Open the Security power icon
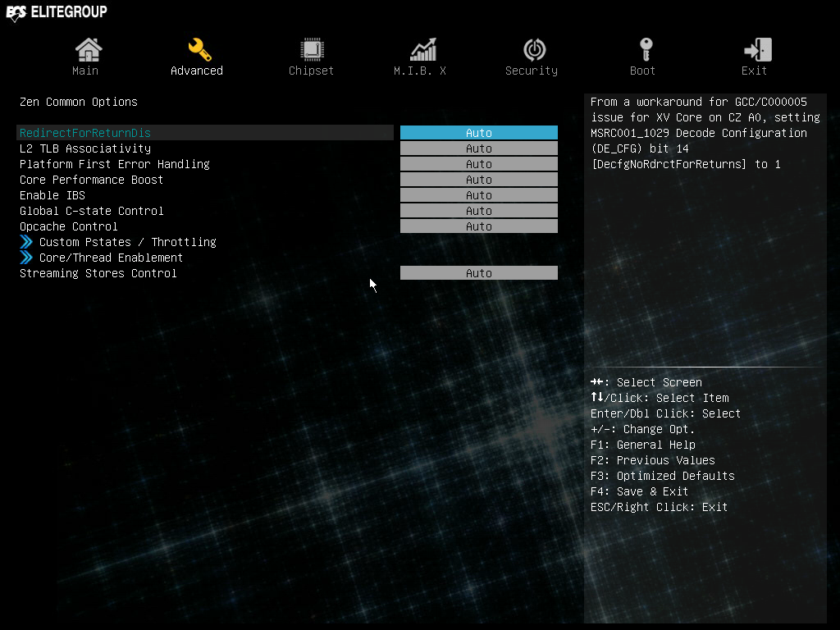This screenshot has height=630, width=840. (534, 50)
